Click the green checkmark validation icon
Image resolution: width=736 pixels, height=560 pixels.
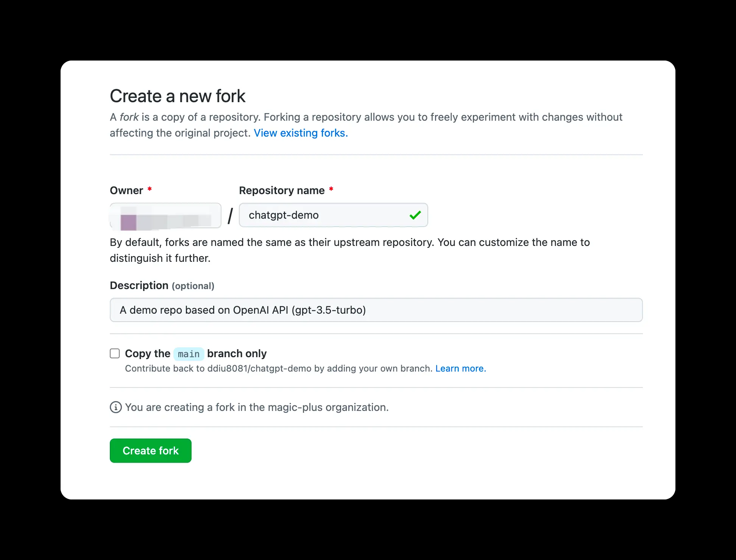tap(415, 215)
